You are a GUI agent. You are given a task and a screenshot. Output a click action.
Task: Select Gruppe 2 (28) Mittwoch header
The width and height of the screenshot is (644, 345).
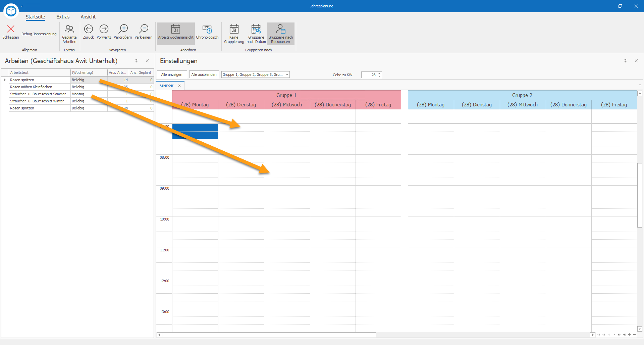click(523, 105)
